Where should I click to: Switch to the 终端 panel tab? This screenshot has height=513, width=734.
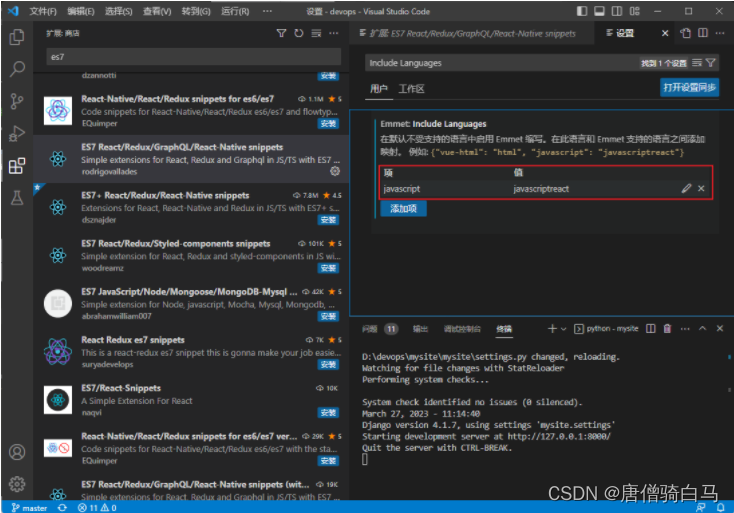click(x=504, y=329)
